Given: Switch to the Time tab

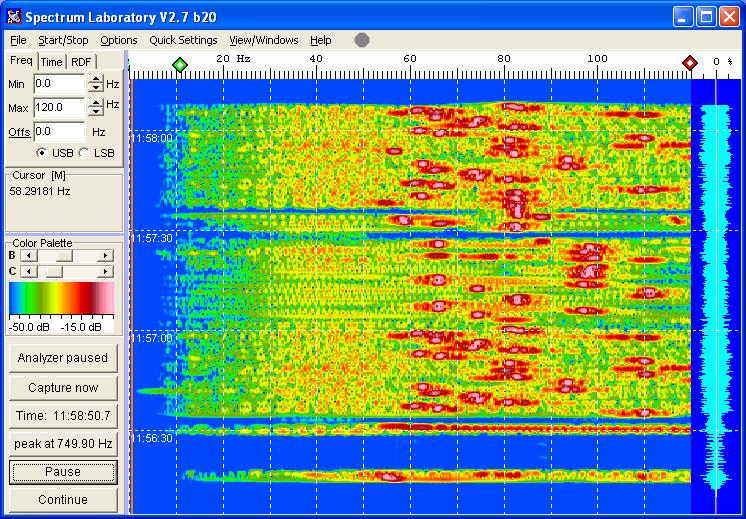Looking at the screenshot, I should pyautogui.click(x=52, y=62).
